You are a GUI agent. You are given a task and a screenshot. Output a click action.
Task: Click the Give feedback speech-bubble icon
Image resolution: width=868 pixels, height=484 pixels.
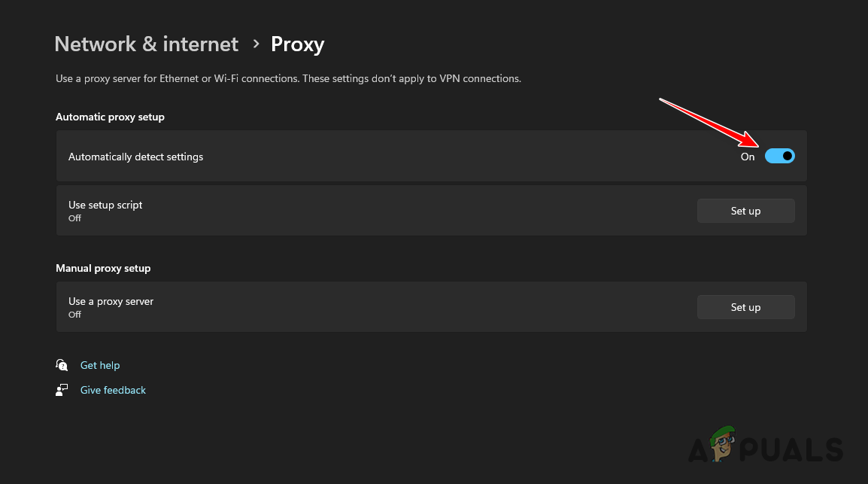pyautogui.click(x=62, y=390)
